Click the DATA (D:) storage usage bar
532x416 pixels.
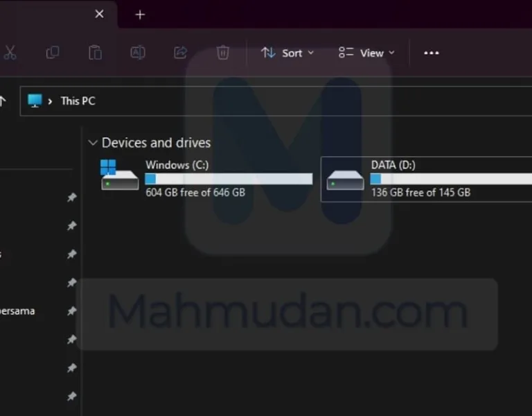[x=451, y=179]
